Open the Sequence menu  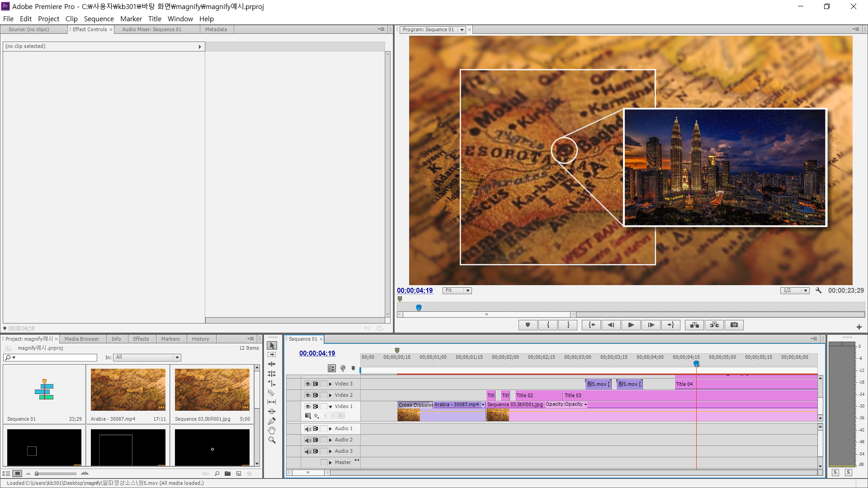click(x=99, y=19)
